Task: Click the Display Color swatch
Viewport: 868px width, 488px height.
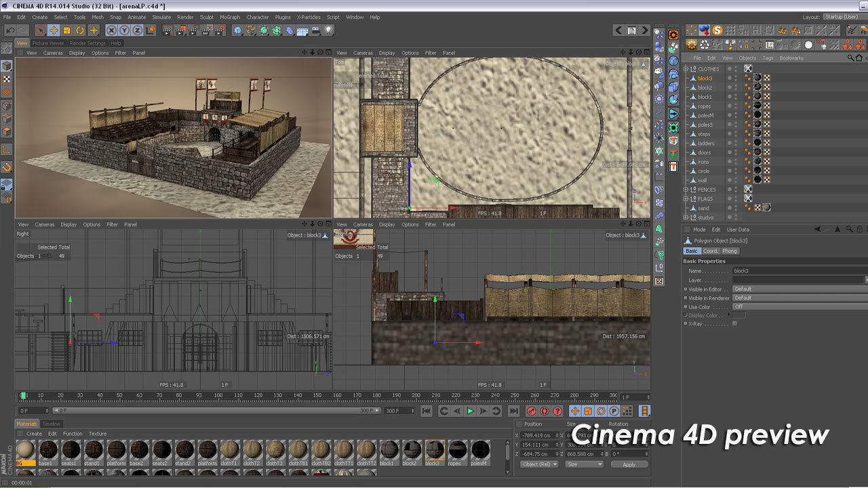Action: [x=739, y=315]
